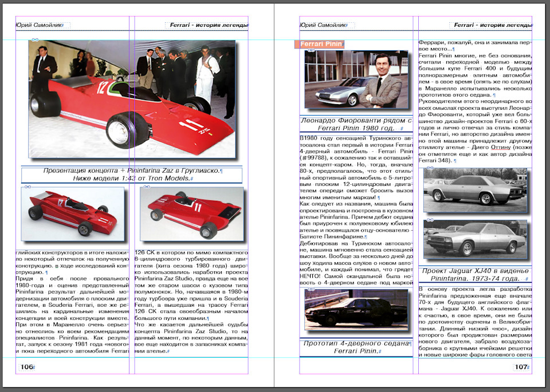Select the scale model photo with number 11
The width and height of the screenshot is (550, 392).
coord(192,213)
